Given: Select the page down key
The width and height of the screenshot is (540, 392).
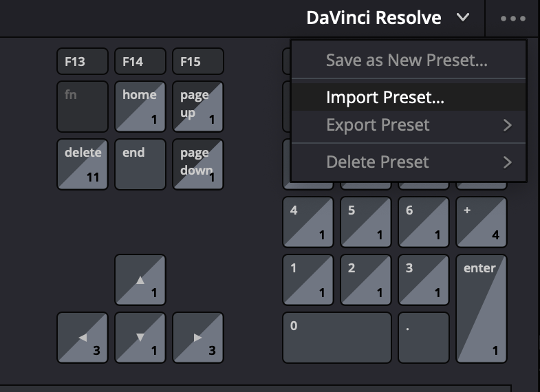Looking at the screenshot, I should tap(198, 164).
